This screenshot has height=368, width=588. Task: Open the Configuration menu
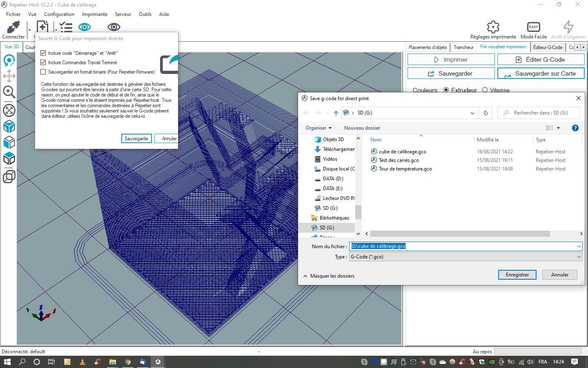point(59,14)
